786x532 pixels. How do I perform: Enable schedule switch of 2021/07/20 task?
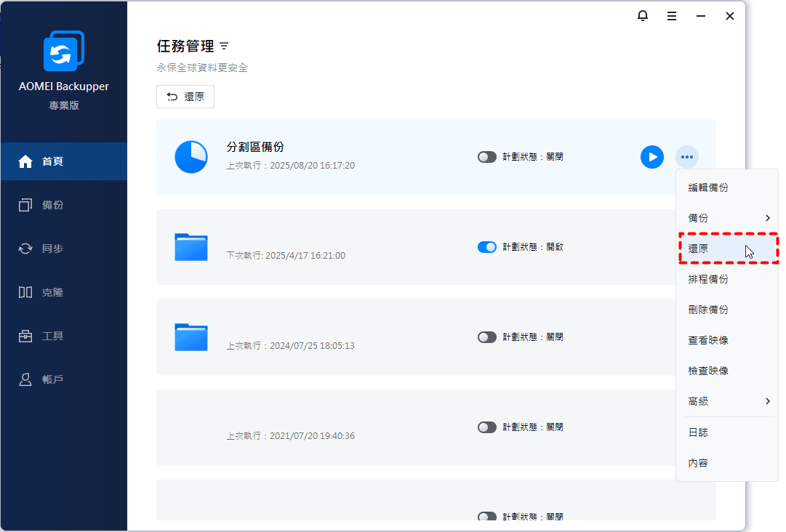[x=486, y=427]
